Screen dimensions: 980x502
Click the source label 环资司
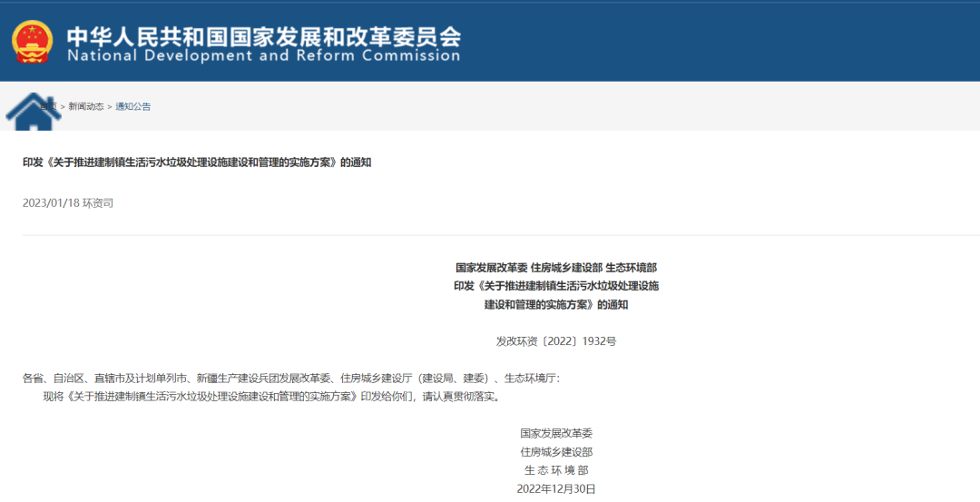pos(98,203)
